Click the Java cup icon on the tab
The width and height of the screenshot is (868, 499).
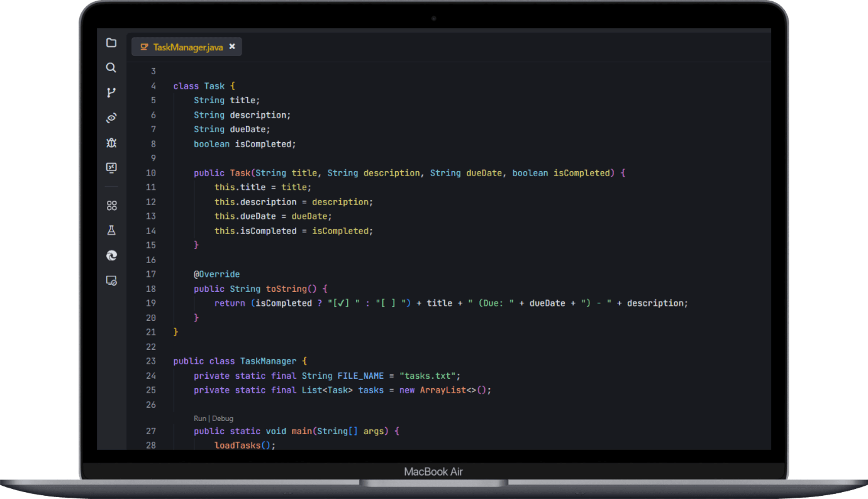tap(144, 47)
